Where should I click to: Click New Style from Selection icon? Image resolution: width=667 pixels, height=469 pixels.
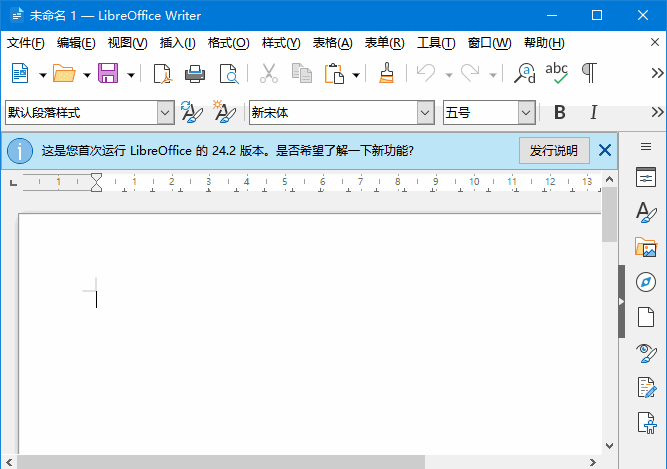click(x=224, y=112)
